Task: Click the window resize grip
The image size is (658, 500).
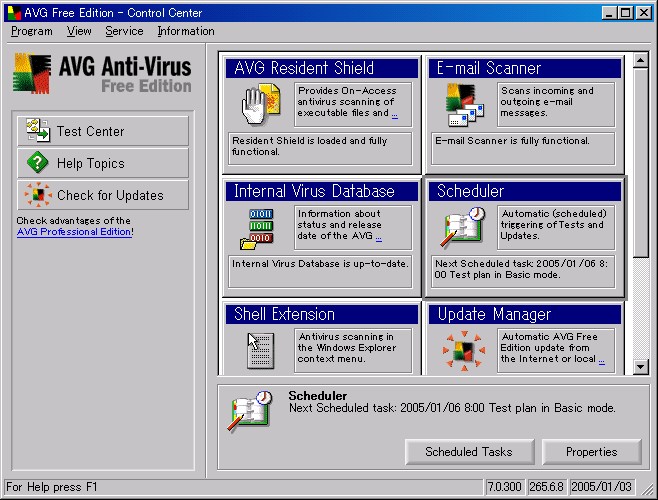Action: click(x=647, y=488)
